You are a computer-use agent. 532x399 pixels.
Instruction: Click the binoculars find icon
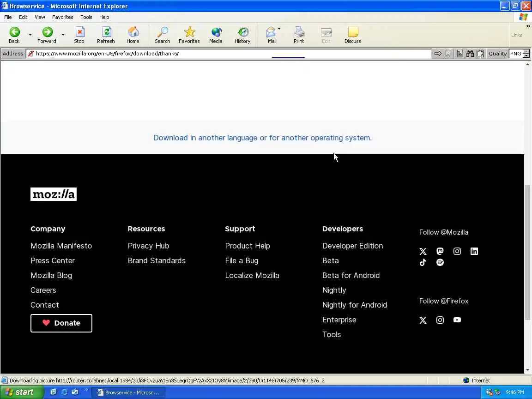coord(470,54)
